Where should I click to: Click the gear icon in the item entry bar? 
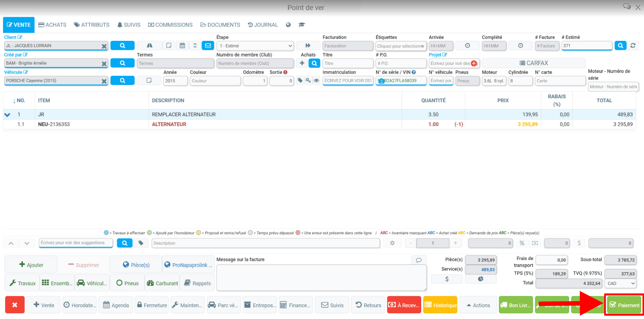pyautogui.click(x=392, y=243)
